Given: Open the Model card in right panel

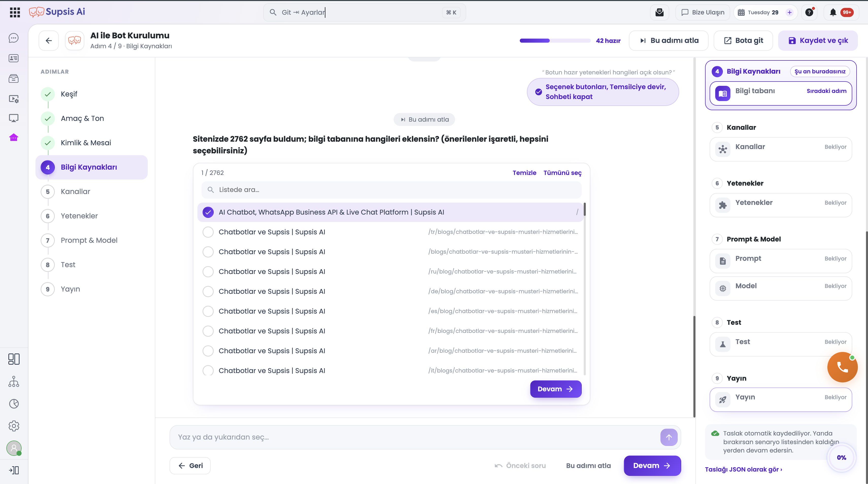Looking at the screenshot, I should click(781, 288).
